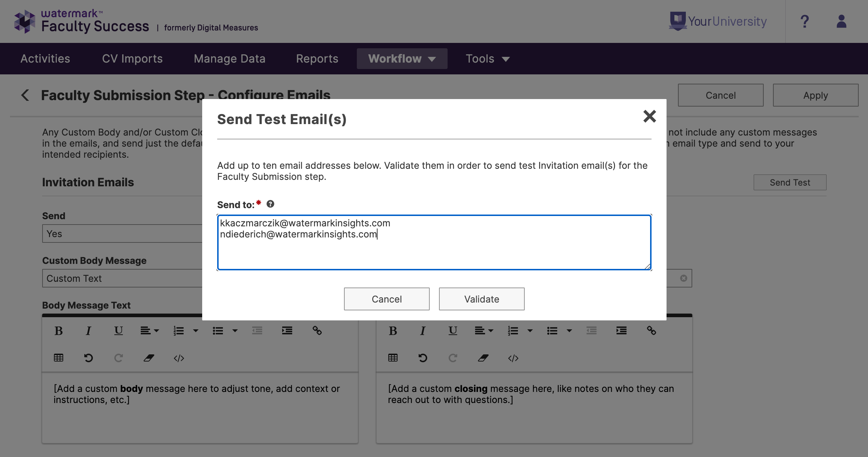Click decrease indent in the body editor
This screenshot has height=457, width=868.
[257, 331]
